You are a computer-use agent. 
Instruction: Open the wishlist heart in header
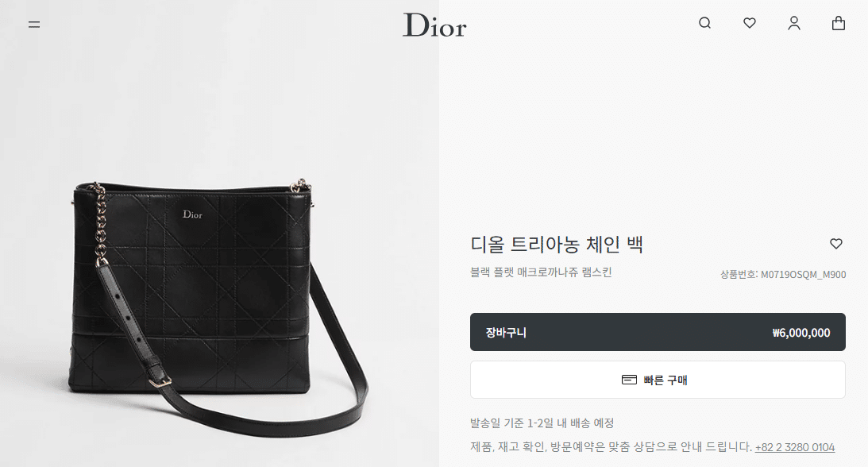pos(750,23)
